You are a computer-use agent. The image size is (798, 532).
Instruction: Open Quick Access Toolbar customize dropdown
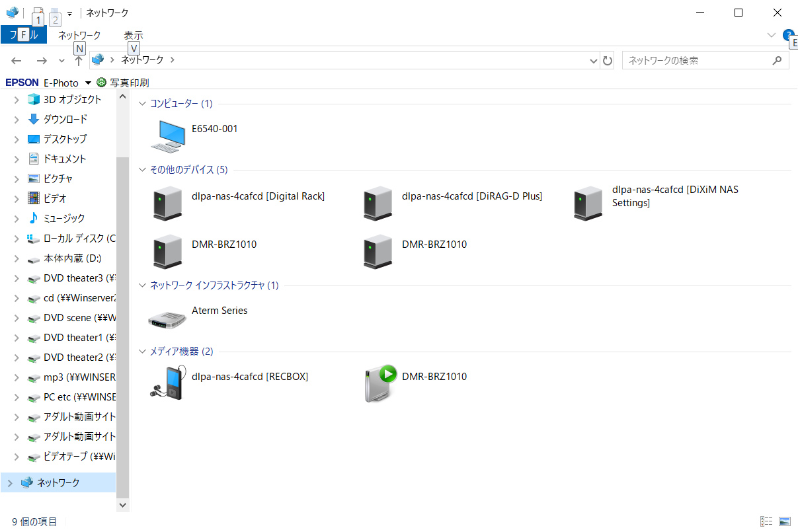(69, 13)
